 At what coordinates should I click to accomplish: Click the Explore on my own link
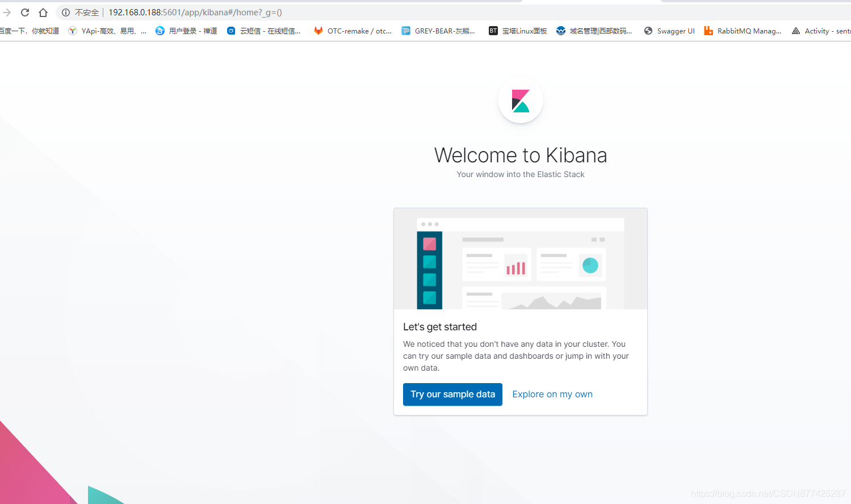(552, 394)
